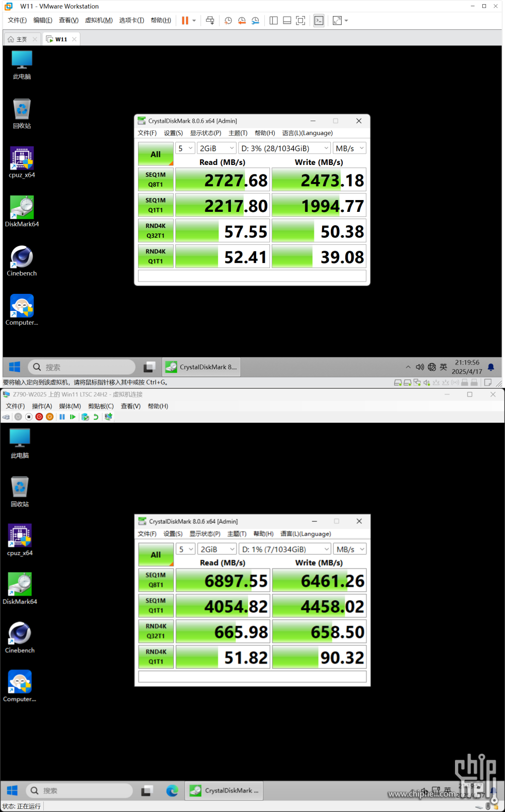Run SEQ1M Q1T1 test in lower CrystalDiskMark

pos(156,606)
